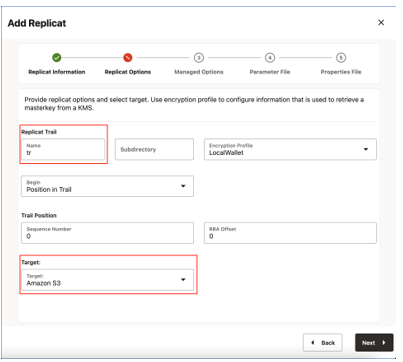Focus the RBA Offset input field
The width and height of the screenshot is (403, 362).
(x=290, y=233)
